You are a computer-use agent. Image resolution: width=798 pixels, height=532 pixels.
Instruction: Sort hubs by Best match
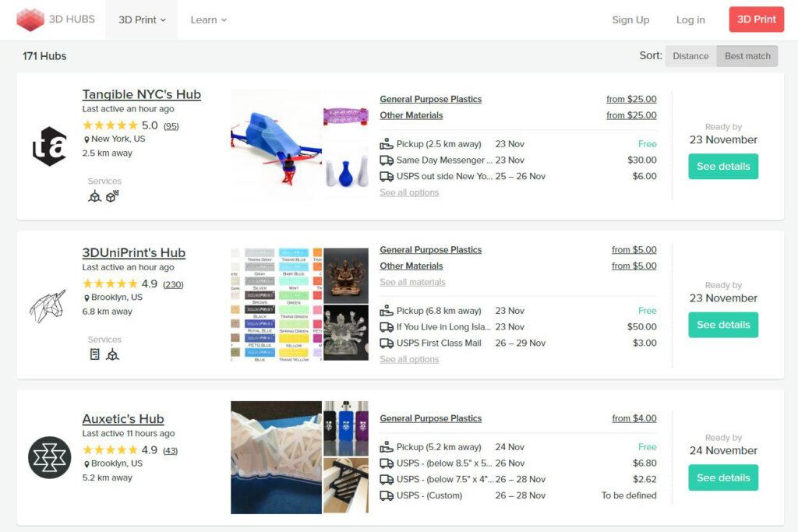(747, 56)
